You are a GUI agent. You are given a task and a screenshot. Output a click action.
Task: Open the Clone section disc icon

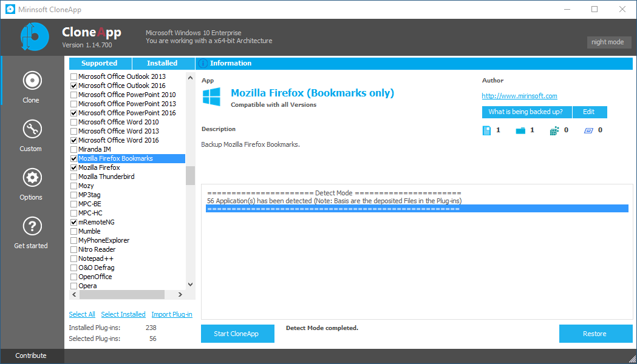pyautogui.click(x=31, y=81)
